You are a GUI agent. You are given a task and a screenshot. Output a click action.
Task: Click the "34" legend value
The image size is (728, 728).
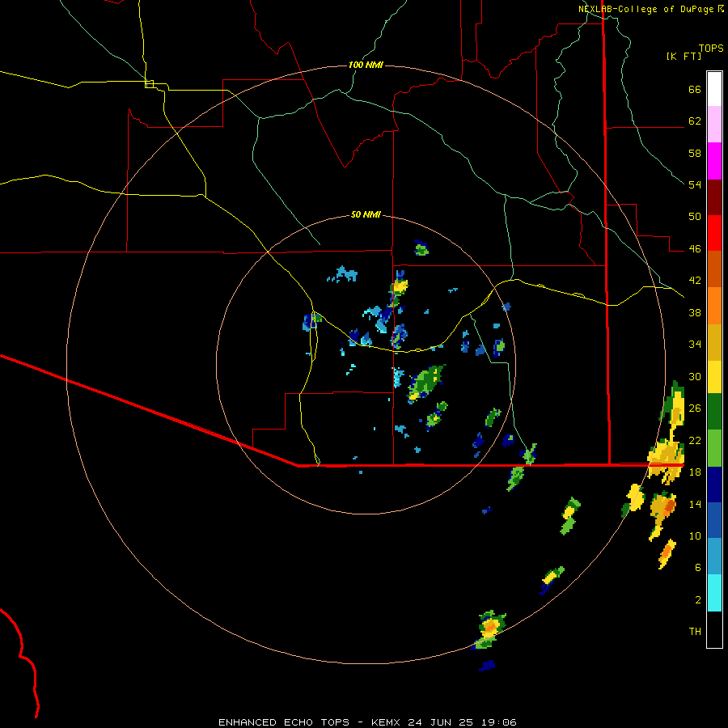tap(695, 345)
